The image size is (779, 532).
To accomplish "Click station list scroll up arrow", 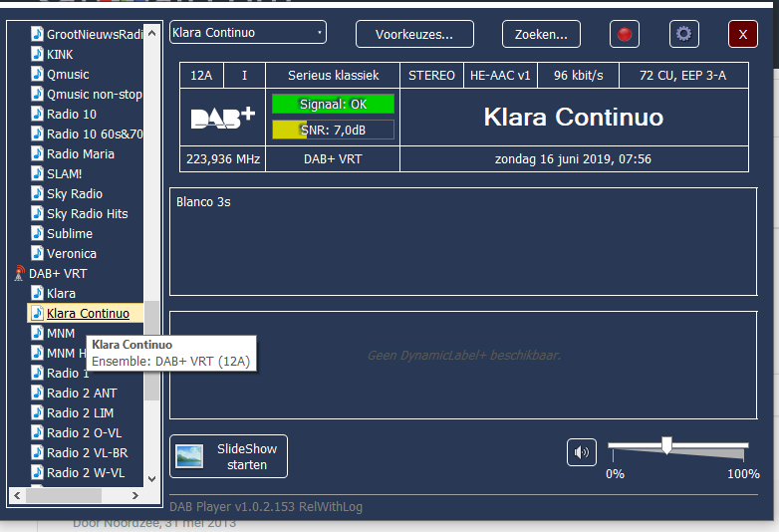I will point(152,33).
